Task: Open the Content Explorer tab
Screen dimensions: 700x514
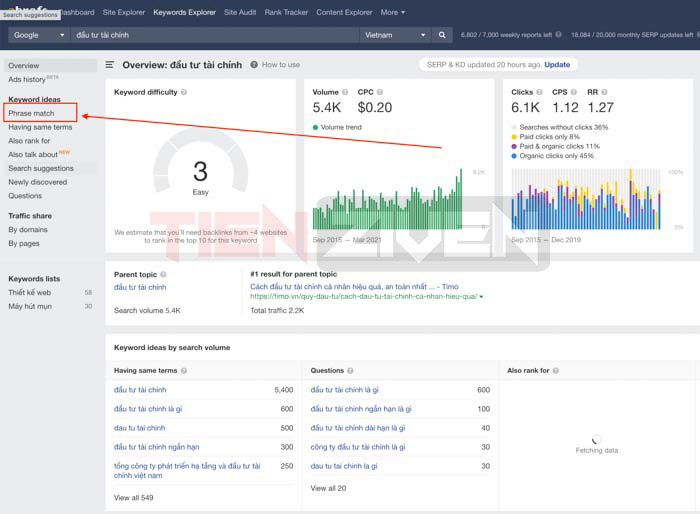Action: point(344,13)
